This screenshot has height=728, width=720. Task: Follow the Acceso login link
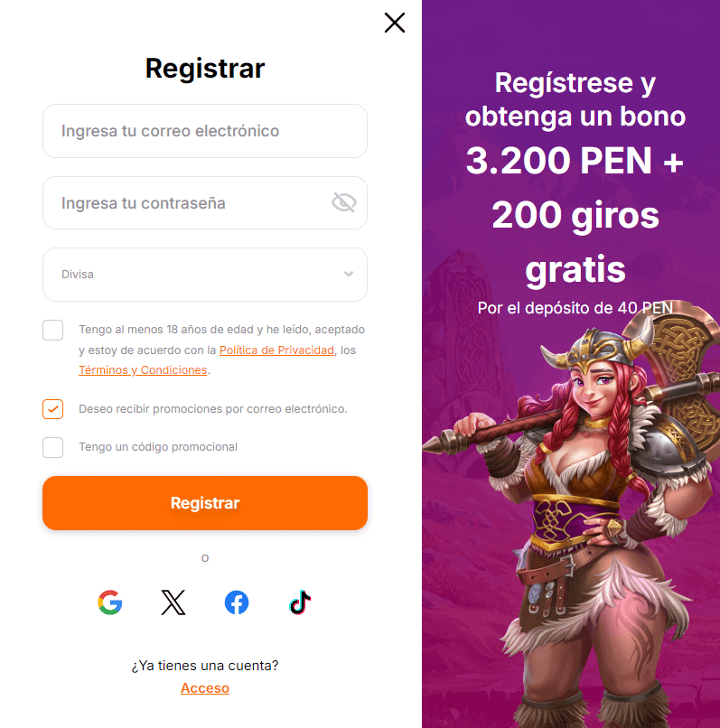point(205,688)
